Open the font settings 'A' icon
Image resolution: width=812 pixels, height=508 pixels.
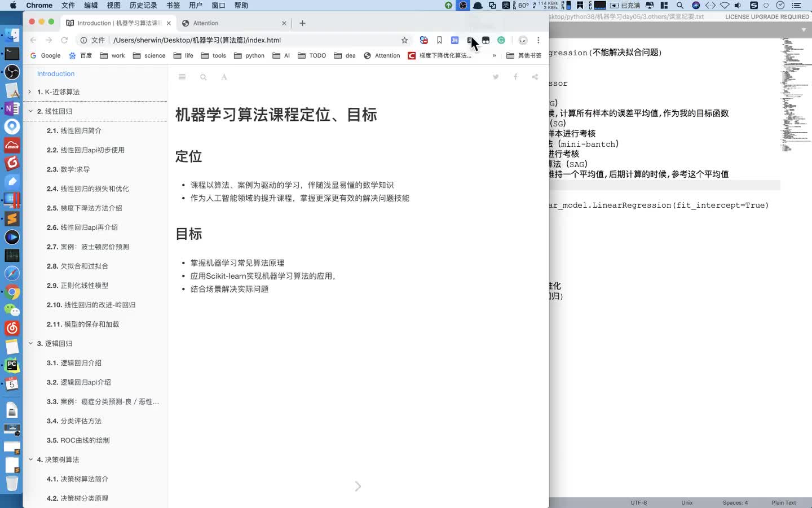pyautogui.click(x=224, y=77)
